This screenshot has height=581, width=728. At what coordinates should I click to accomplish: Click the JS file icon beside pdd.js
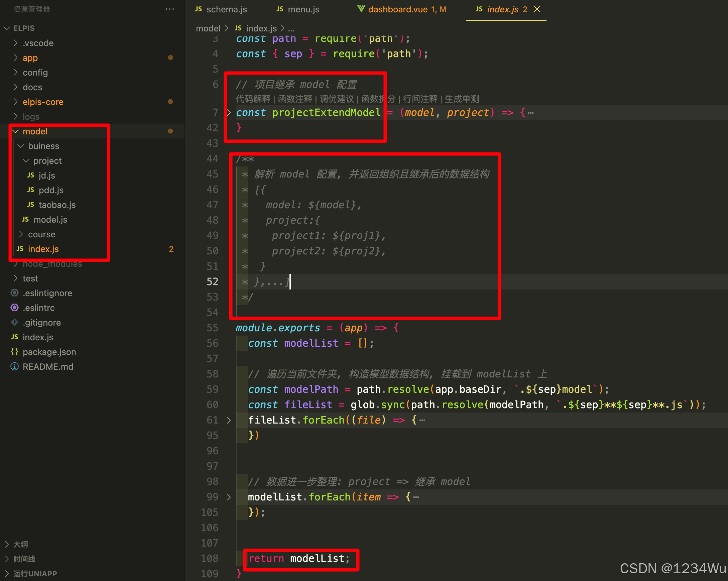click(31, 190)
